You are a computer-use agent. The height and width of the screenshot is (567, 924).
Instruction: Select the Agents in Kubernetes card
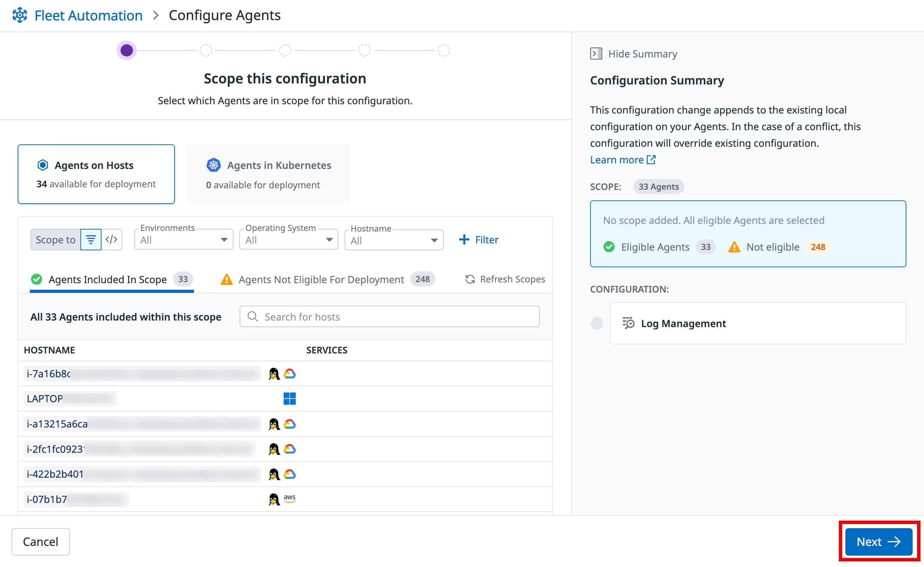pos(268,174)
